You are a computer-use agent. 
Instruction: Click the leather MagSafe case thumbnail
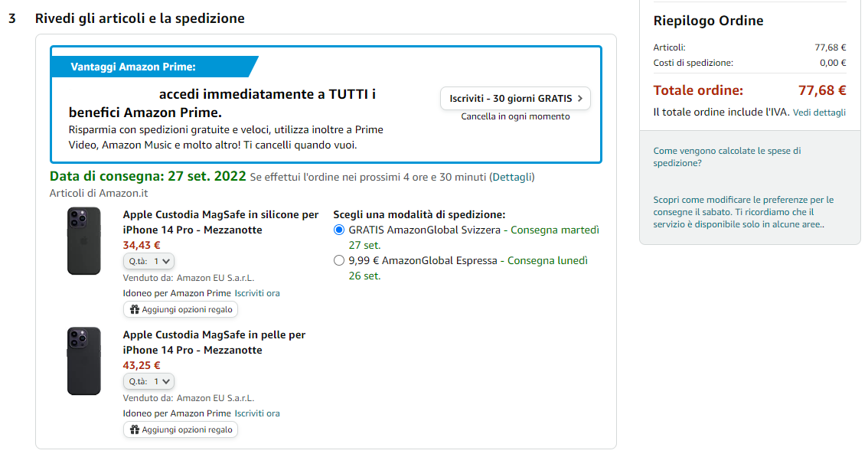point(83,361)
